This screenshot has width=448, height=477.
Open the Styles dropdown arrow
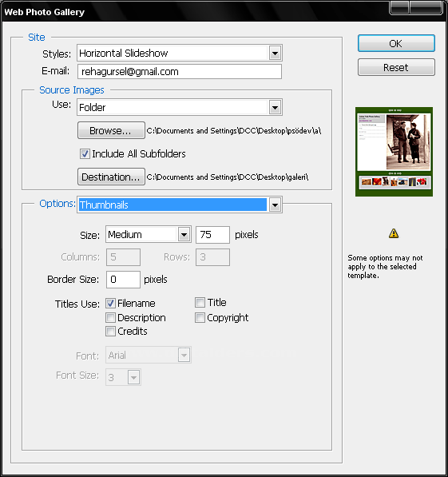(x=275, y=54)
